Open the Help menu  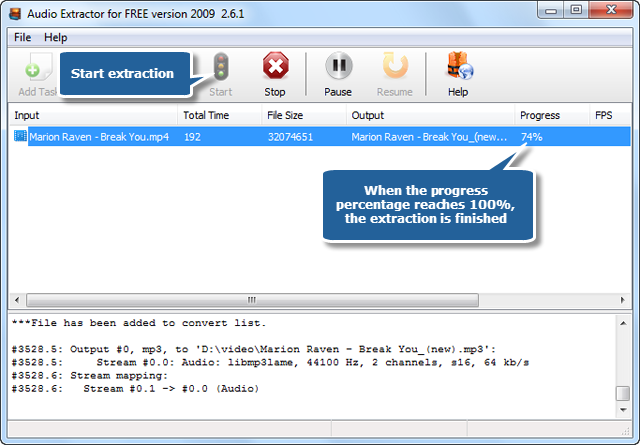point(56,38)
